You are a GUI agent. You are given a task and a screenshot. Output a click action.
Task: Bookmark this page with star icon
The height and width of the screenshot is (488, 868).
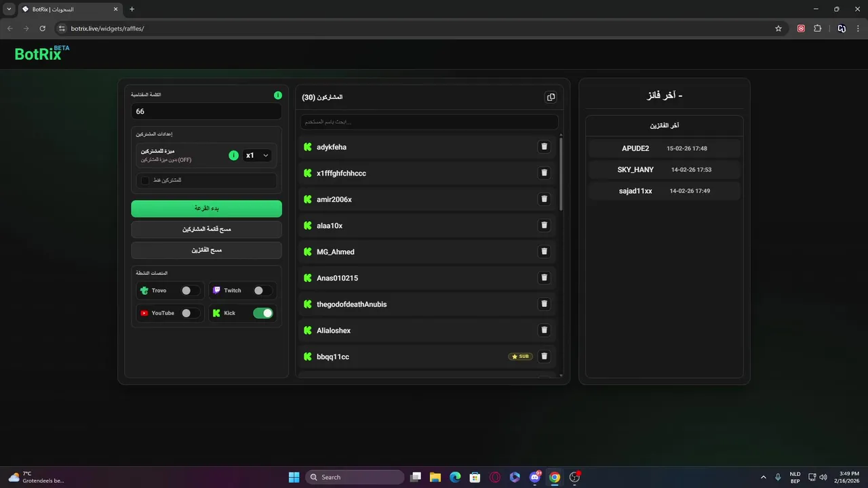coord(778,28)
